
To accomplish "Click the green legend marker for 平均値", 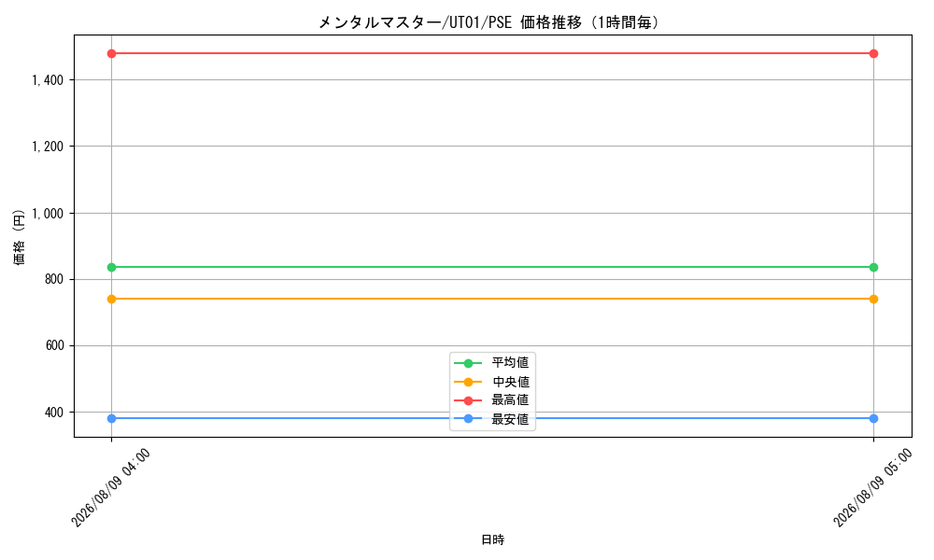I will click(x=468, y=363).
